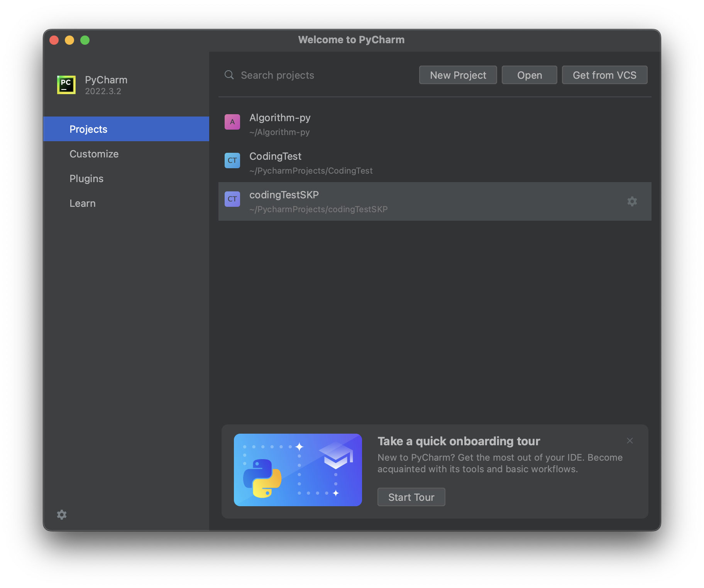The height and width of the screenshot is (588, 704).
Task: Go to the Learn tab
Action: tap(126, 203)
